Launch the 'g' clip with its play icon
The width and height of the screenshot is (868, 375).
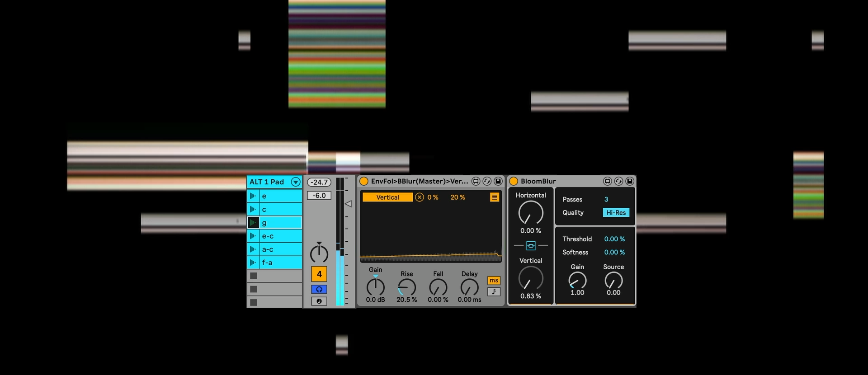[x=253, y=223]
